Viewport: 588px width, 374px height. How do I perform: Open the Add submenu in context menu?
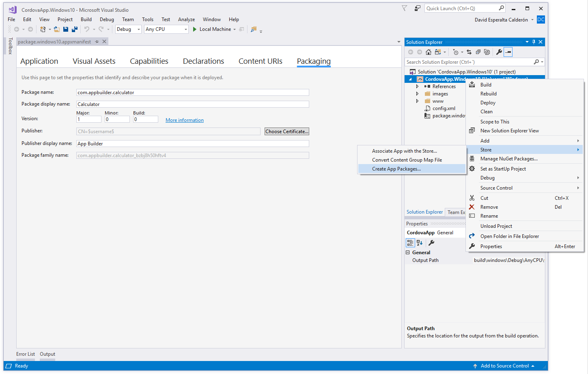pyautogui.click(x=524, y=141)
